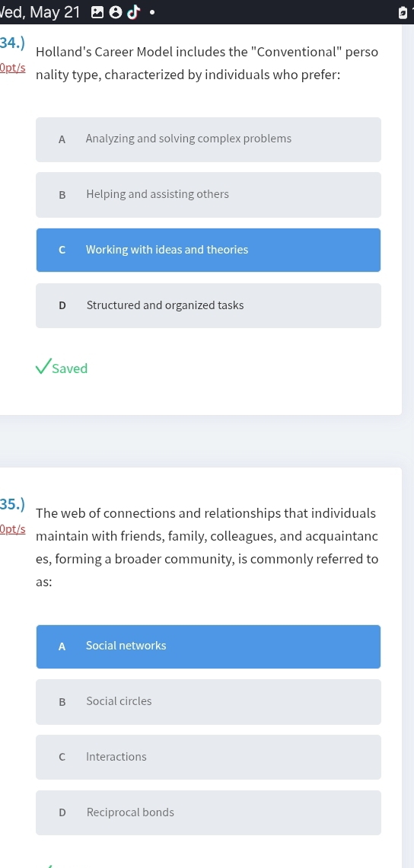Tap the notification overflow dot
This screenshot has height=868, width=414.
pyautogui.click(x=152, y=13)
